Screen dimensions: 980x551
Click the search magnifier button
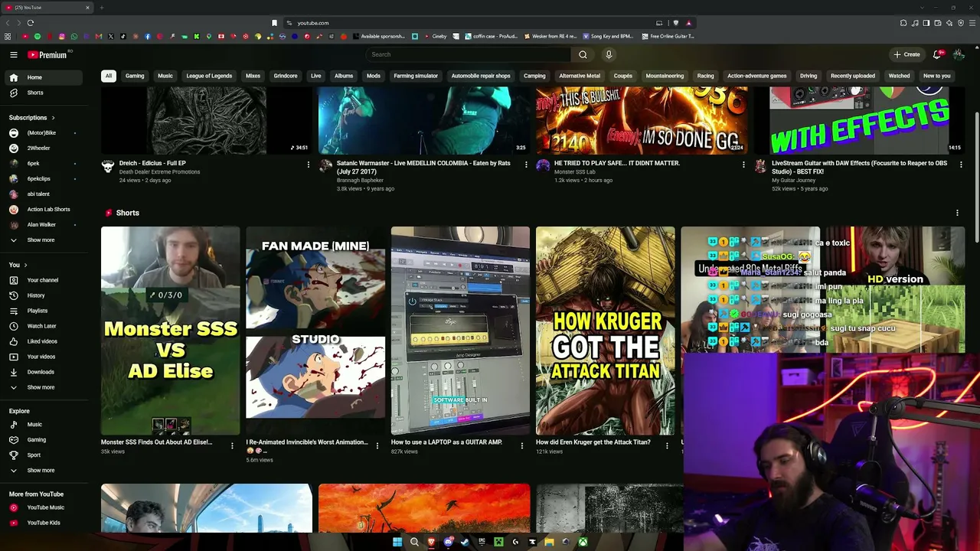pyautogui.click(x=583, y=54)
